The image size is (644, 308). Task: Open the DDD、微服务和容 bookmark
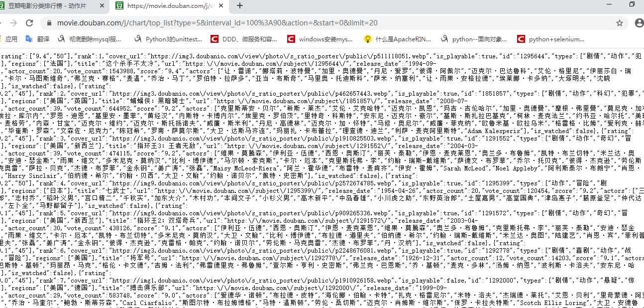(244, 39)
